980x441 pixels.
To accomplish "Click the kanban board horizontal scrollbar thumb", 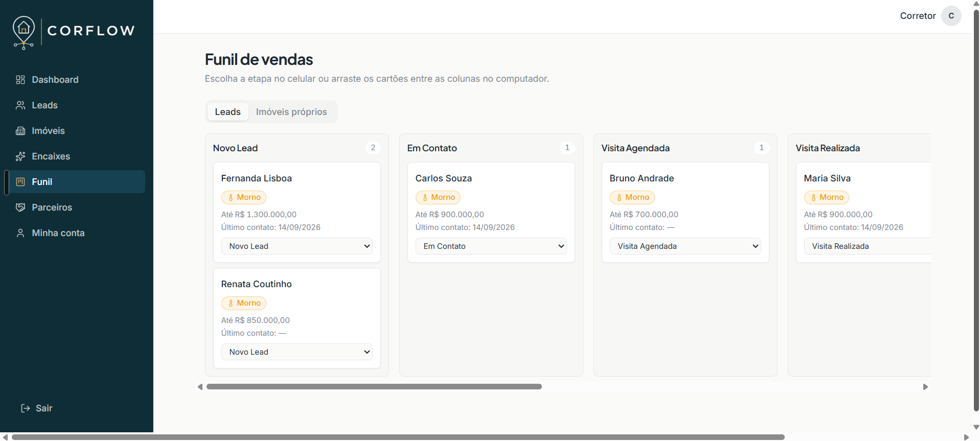I will point(374,387).
